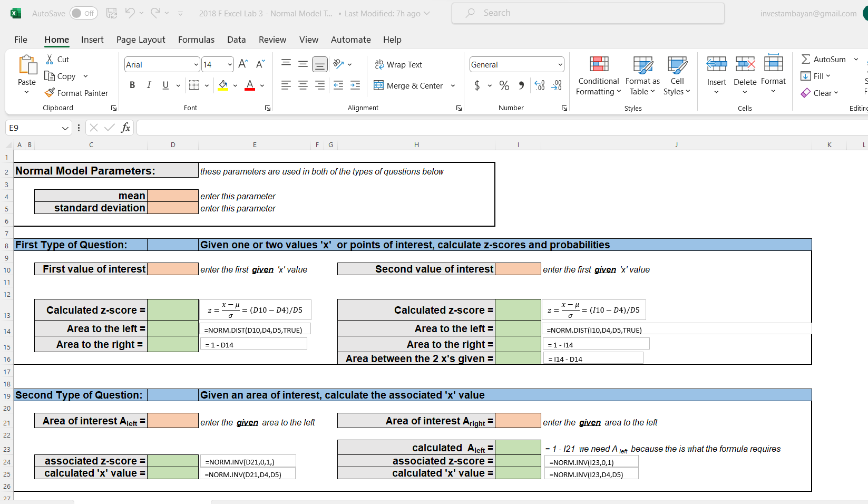Select the Format Painter tool
Viewport: 868px width, 504px height.
[x=77, y=93]
